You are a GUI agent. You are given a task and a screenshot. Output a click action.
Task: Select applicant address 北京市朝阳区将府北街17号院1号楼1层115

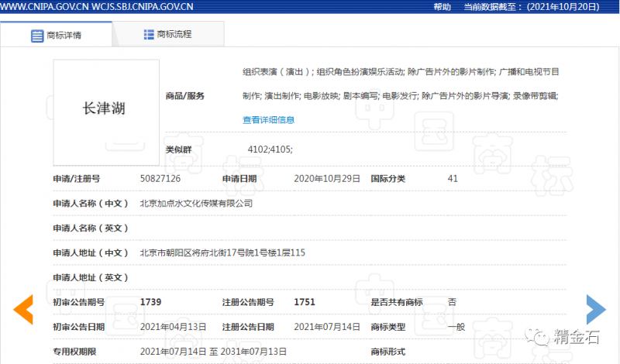point(222,252)
